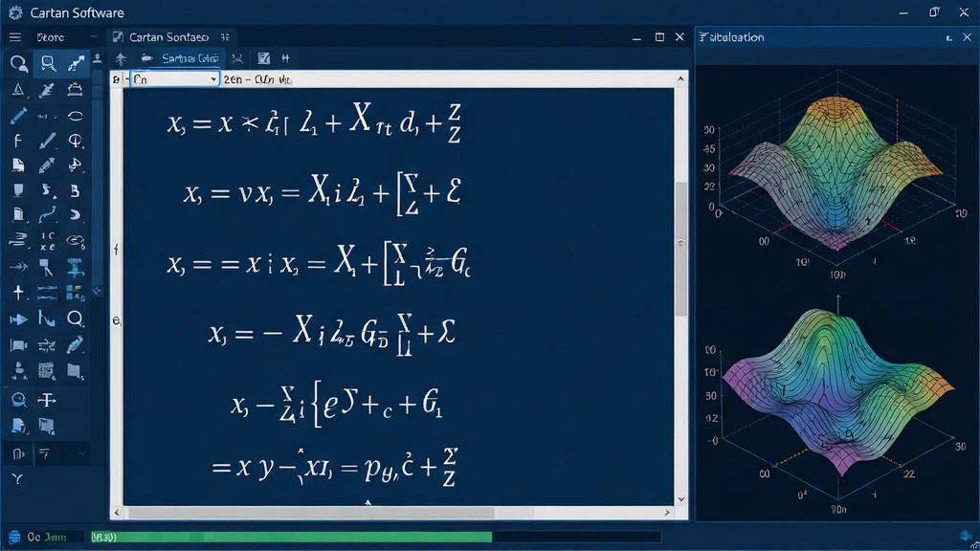Click the scroll-down arrow of the equation editor

pyautogui.click(x=680, y=499)
